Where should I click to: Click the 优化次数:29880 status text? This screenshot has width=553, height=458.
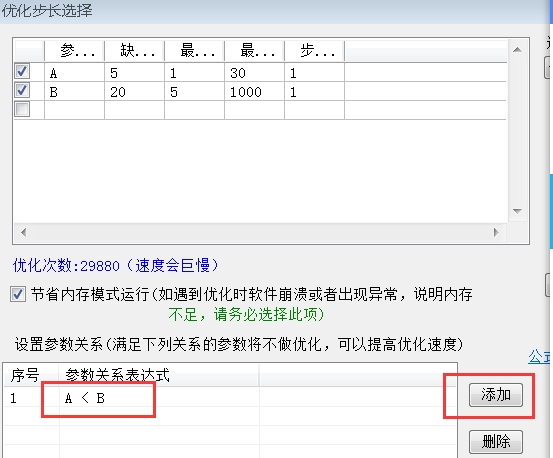[x=116, y=265]
